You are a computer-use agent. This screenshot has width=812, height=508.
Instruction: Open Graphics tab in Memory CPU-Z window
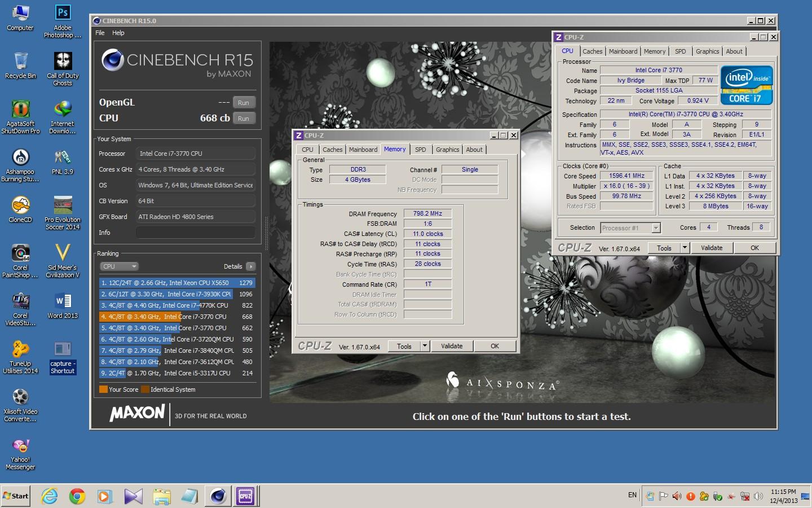coord(447,150)
